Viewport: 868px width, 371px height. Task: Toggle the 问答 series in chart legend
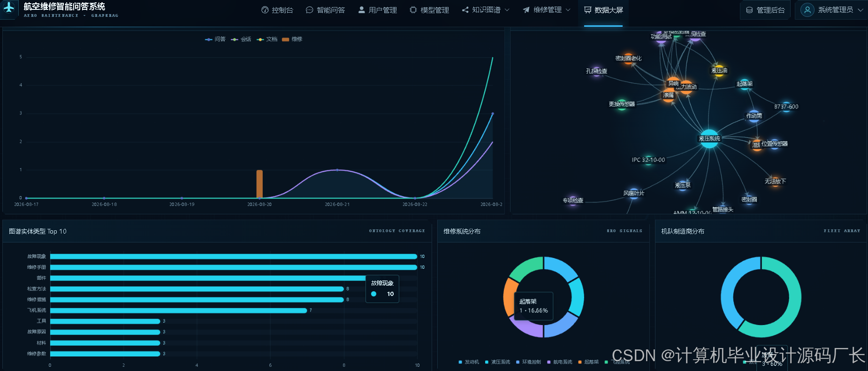pyautogui.click(x=215, y=39)
